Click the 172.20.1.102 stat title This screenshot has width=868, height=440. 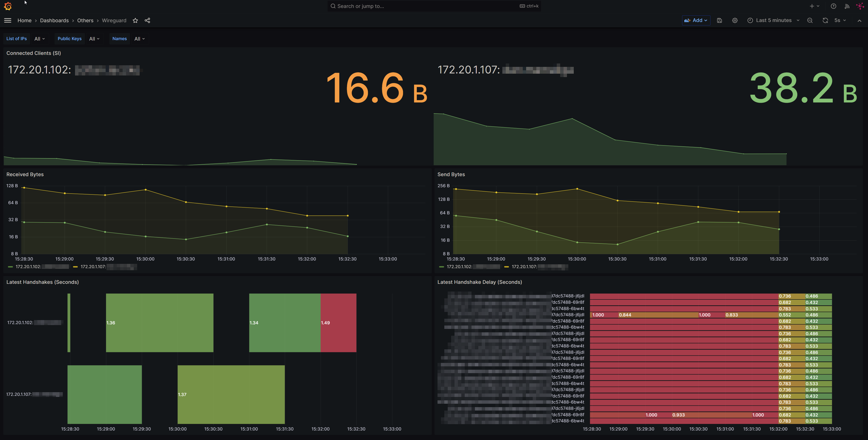[74, 70]
